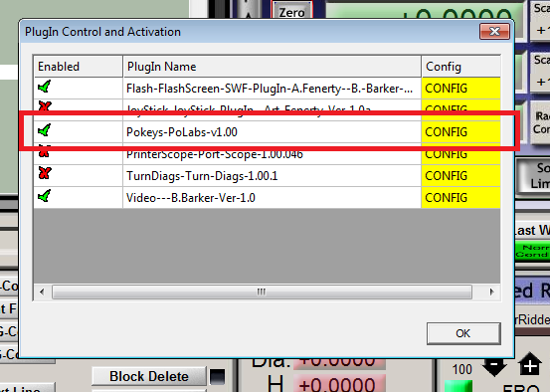
Task: Toggle the Video B.Barker plugin checkmark
Action: click(45, 196)
